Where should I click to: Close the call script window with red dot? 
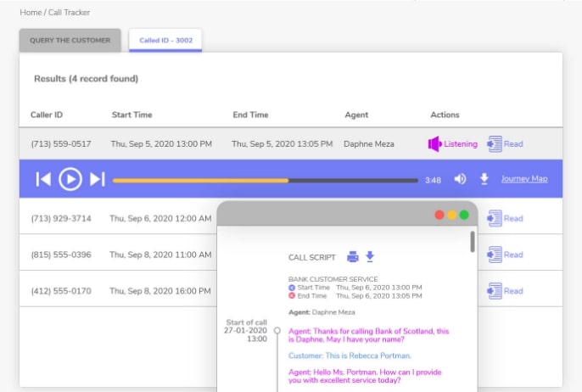(x=439, y=215)
